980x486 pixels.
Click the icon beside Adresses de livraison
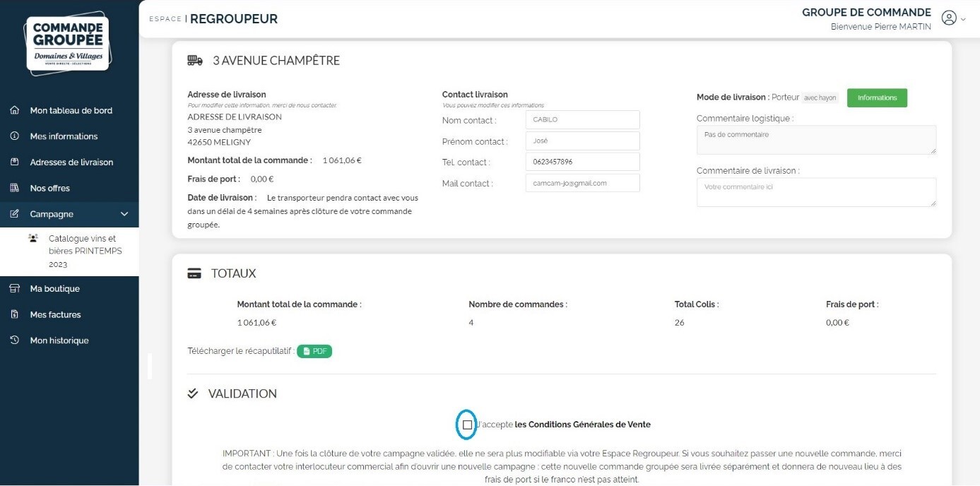(14, 162)
